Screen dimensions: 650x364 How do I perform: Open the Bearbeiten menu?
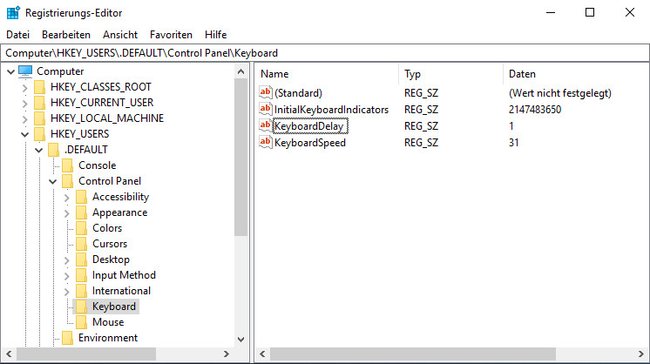[66, 34]
